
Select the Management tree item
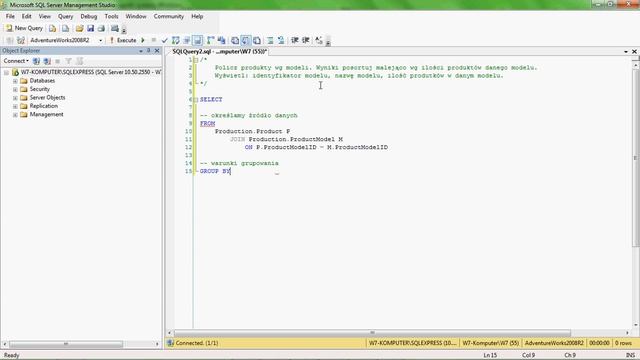[46, 114]
